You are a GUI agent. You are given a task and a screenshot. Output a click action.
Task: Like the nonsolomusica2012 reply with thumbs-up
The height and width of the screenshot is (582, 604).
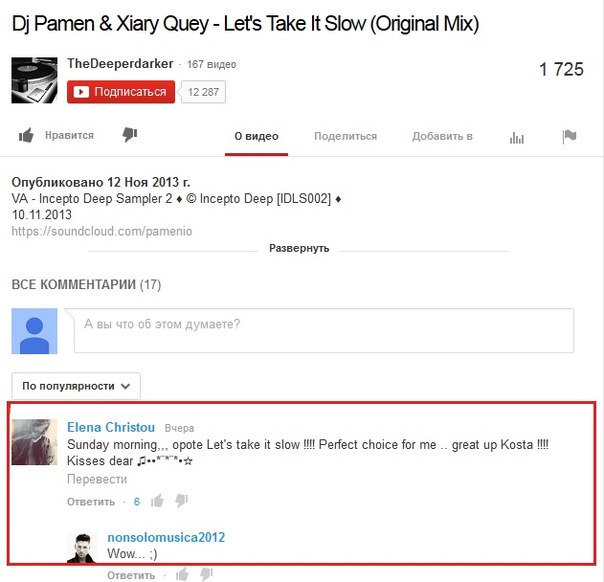[x=182, y=574]
